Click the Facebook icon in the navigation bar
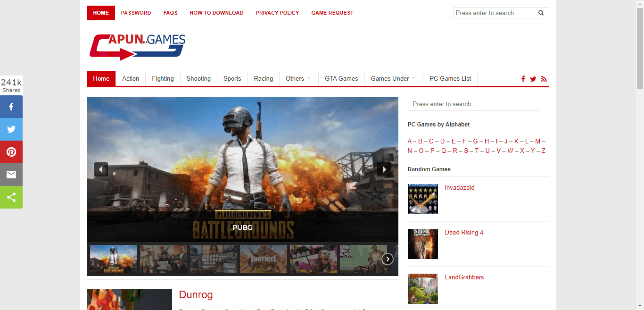 523,79
